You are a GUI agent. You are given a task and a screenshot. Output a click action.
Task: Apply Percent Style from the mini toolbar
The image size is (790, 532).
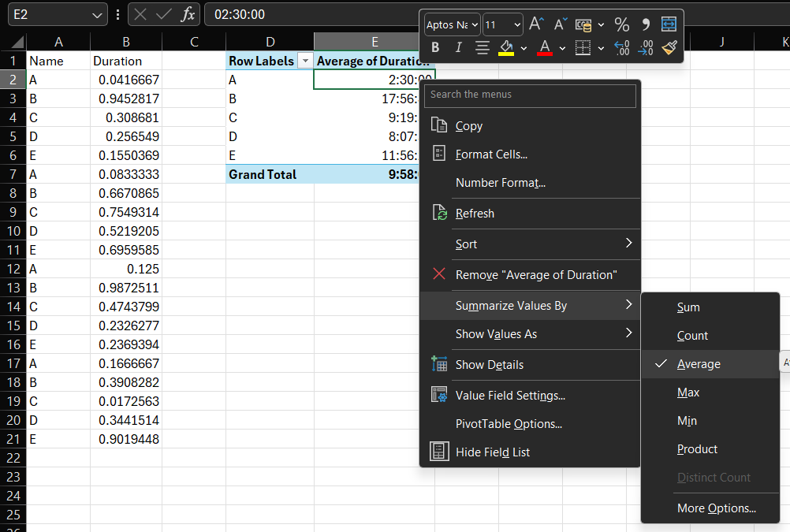(x=622, y=24)
